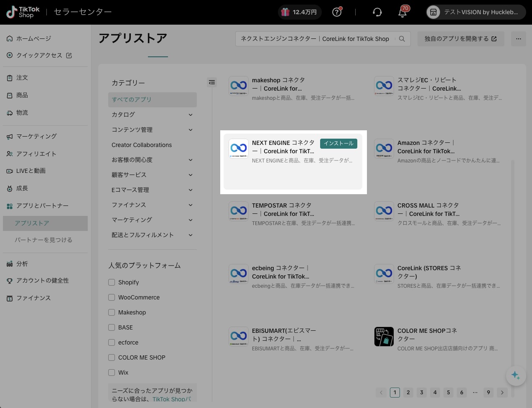Click CROSS MALL コネクター app icon

[x=384, y=211]
